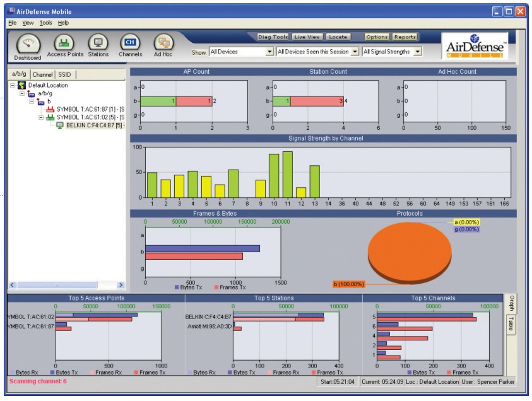Click the channel 10 signal strength bar
Viewport: 532px width, 401px height.
274,176
